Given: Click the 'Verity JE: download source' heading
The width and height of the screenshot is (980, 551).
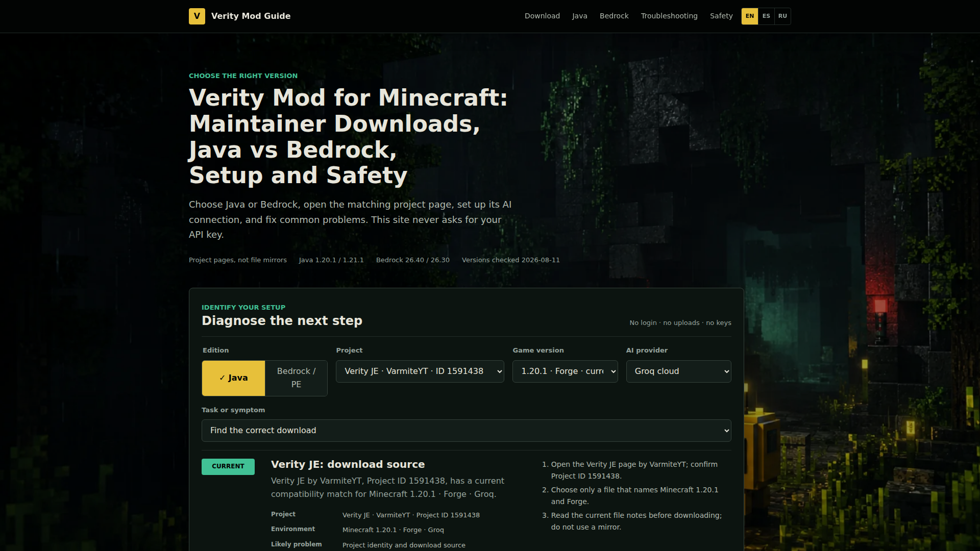Looking at the screenshot, I should [348, 464].
